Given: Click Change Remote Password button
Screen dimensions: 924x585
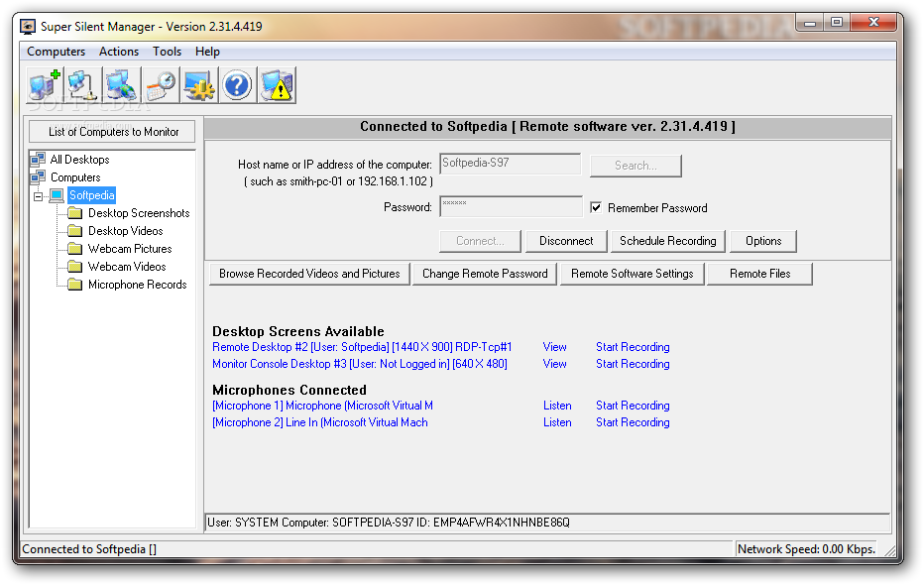Looking at the screenshot, I should (x=485, y=274).
